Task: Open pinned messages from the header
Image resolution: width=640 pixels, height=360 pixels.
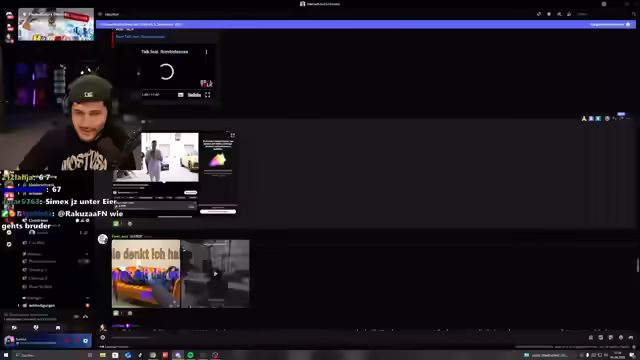Action: click(x=559, y=14)
